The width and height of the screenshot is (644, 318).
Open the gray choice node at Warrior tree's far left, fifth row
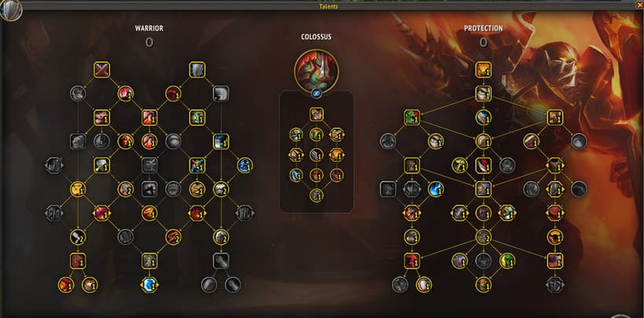pos(54,165)
